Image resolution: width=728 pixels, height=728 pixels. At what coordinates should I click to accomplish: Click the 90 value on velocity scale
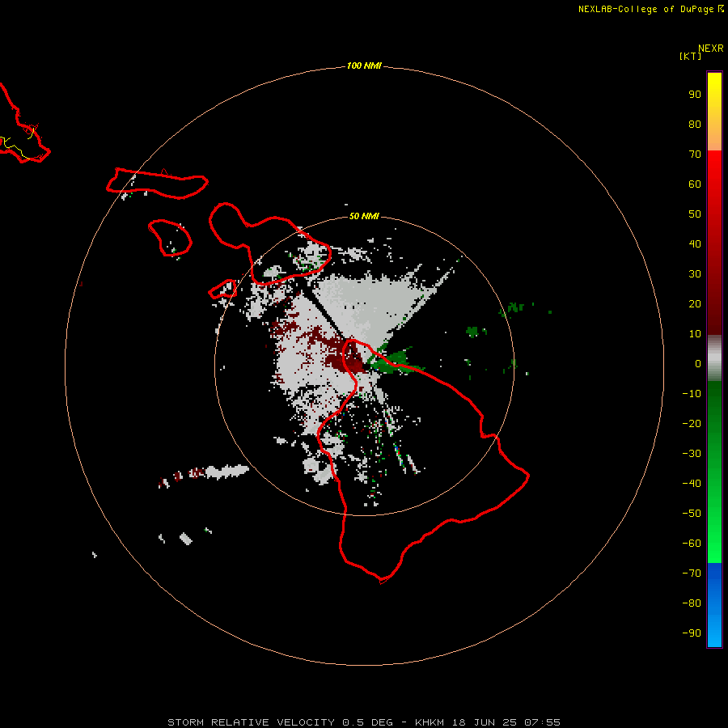[x=695, y=95]
